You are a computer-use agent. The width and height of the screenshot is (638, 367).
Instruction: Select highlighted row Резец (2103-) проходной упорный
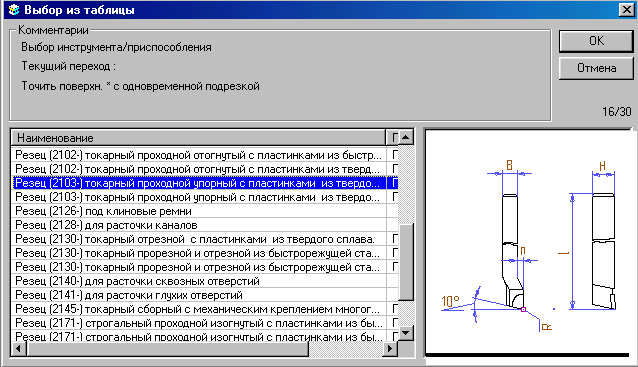coord(205,183)
